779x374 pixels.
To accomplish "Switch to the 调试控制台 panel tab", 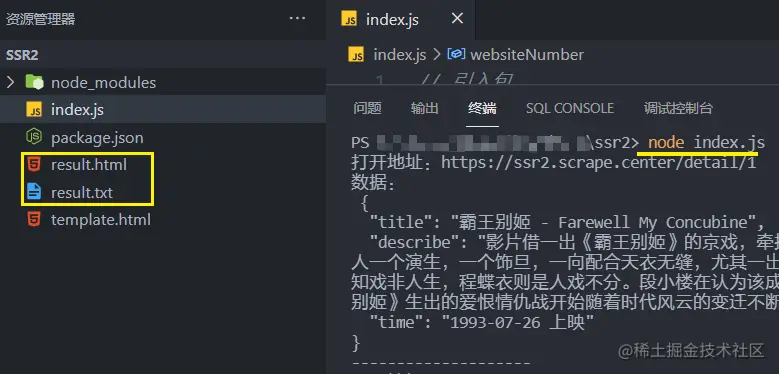I will click(x=678, y=108).
